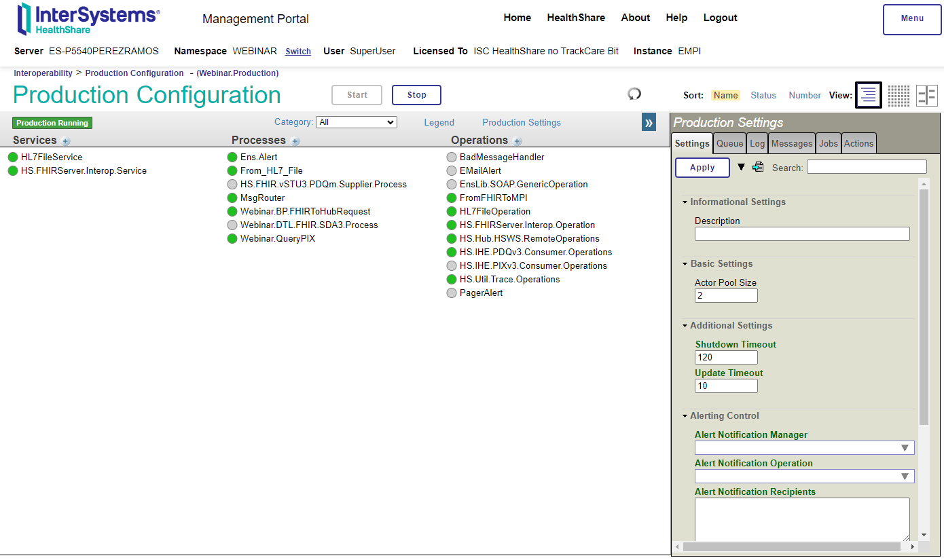This screenshot has height=560, width=944.
Task: Click the settings Search input field
Action: pyautogui.click(x=866, y=167)
